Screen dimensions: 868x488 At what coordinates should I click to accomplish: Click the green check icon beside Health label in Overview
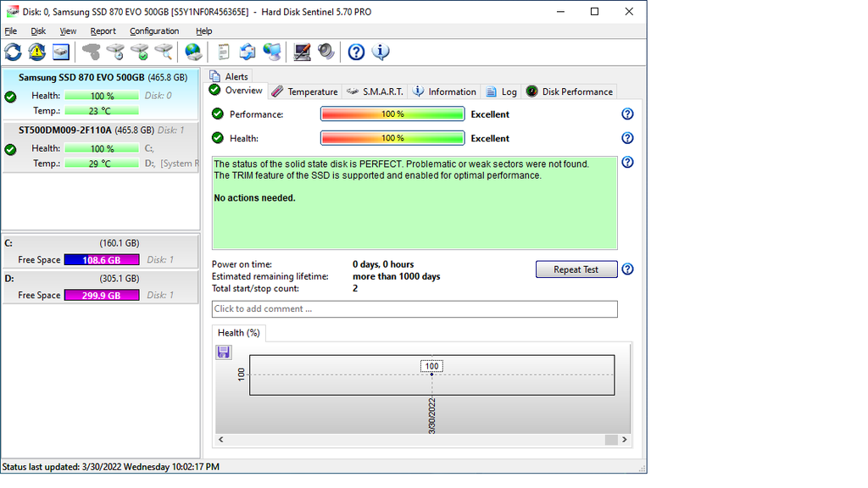coord(218,138)
